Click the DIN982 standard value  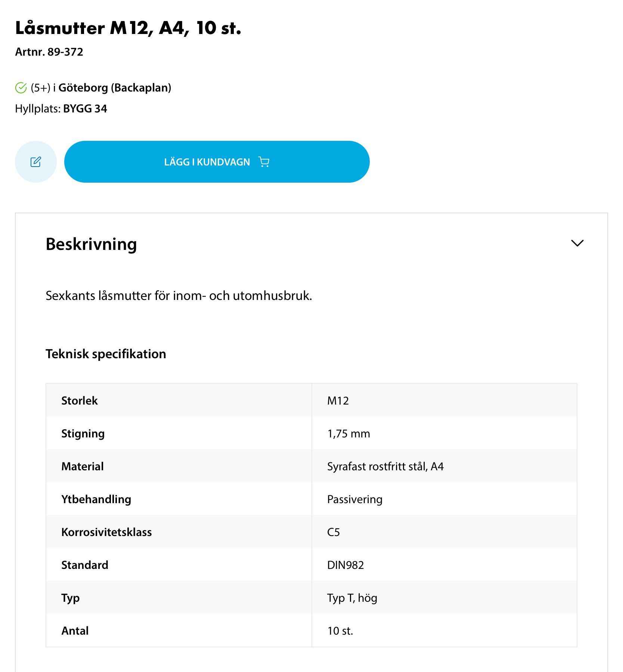[x=345, y=565]
